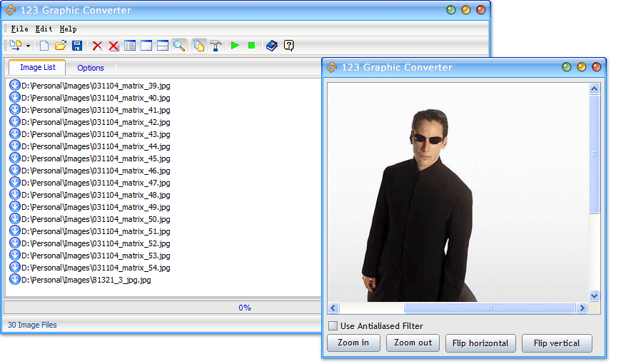Click the Zoom in button
621x364 pixels.
(x=353, y=343)
